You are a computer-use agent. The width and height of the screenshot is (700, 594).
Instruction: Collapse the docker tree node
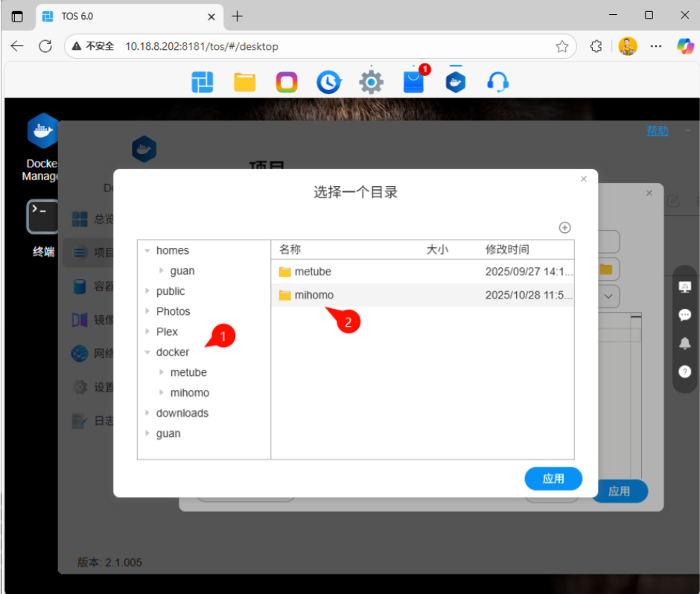[x=147, y=352]
